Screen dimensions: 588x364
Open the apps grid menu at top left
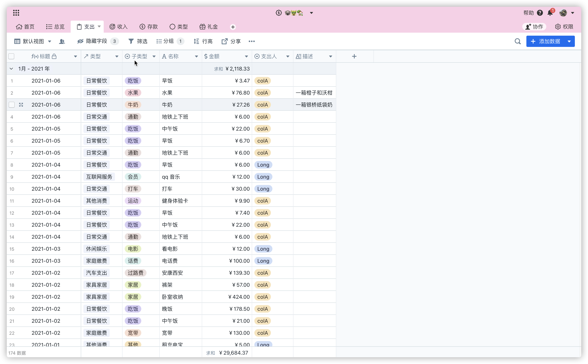click(16, 13)
